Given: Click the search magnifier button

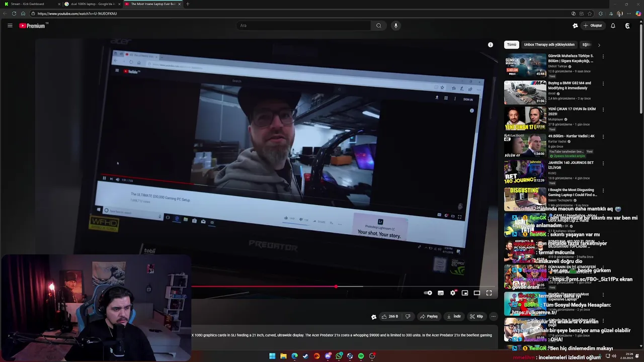Looking at the screenshot, I should click(378, 26).
